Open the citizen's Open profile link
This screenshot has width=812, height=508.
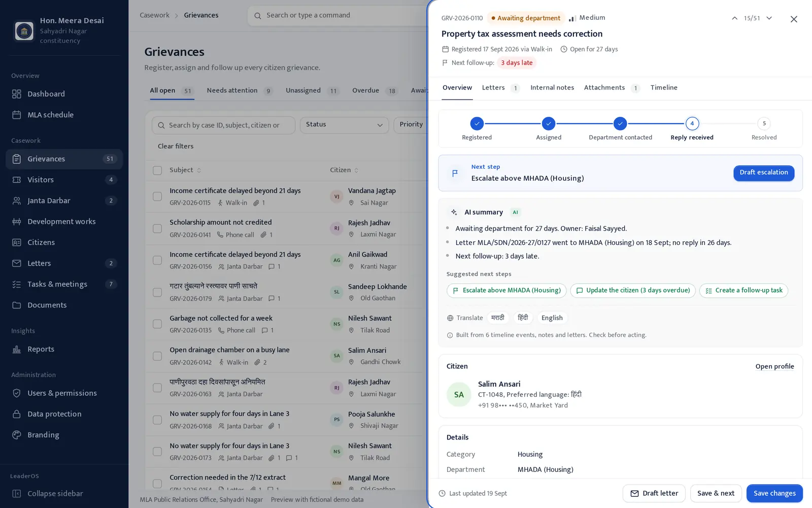point(774,366)
